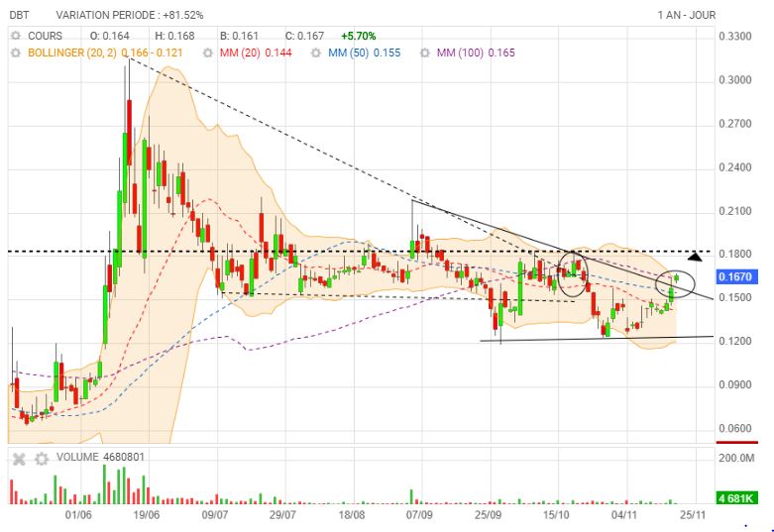Viewport: 774px width, 532px height.
Task: Open settings gear next to COURS
Action: tap(16, 36)
